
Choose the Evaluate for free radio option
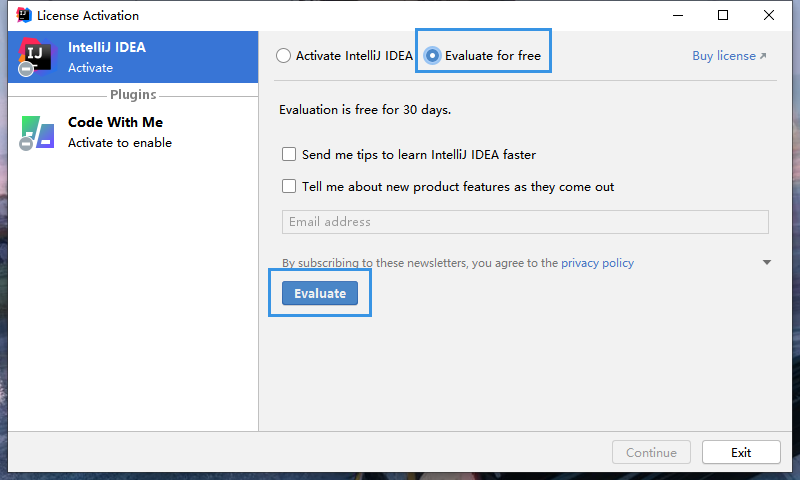pos(433,56)
